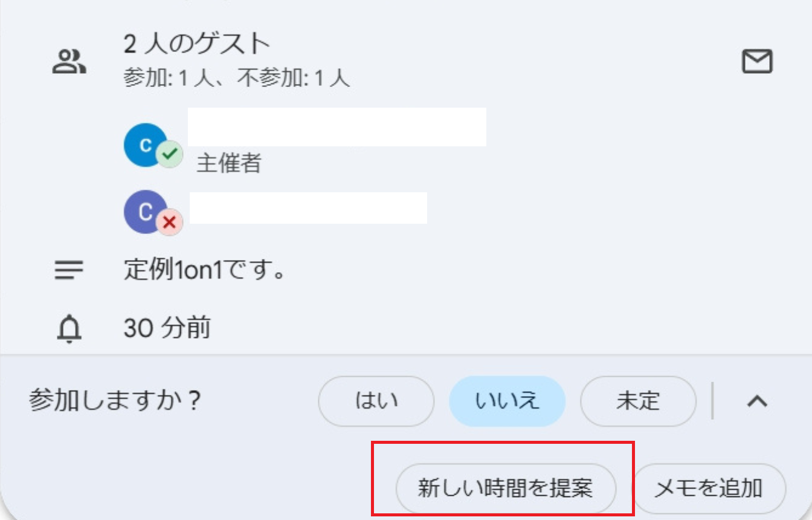Image resolution: width=812 pixels, height=520 pixels.
Task: Click the reminder bell icon
Action: [70, 329]
